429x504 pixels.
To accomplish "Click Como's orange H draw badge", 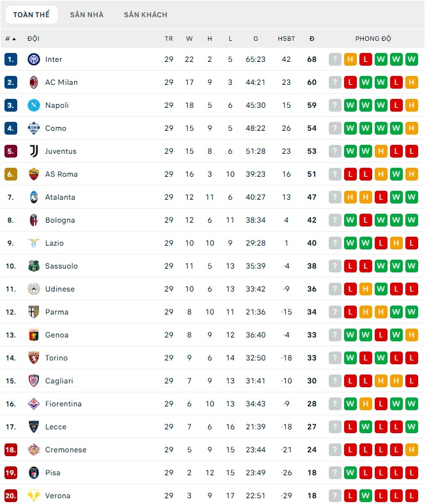I will [x=412, y=128].
